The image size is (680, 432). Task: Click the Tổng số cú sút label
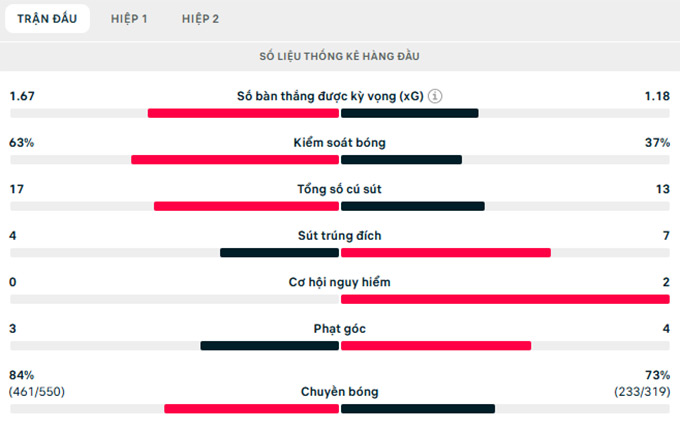(340, 190)
